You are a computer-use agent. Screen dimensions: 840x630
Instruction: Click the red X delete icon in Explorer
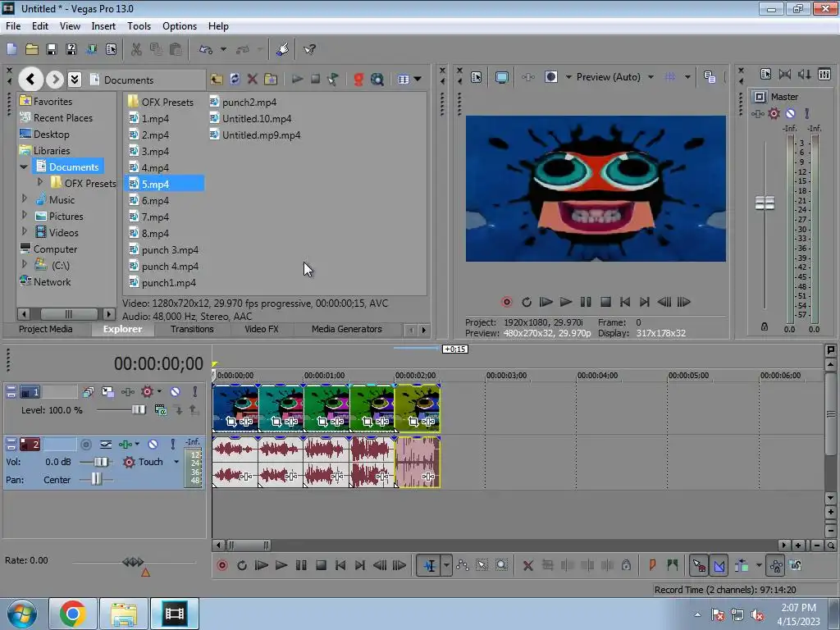click(253, 80)
